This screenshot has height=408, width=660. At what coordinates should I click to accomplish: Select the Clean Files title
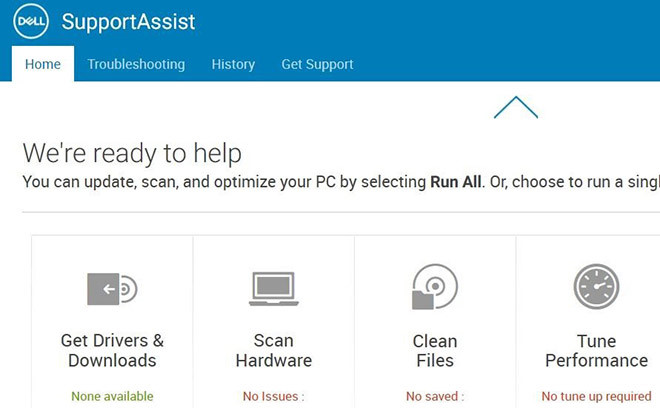(x=435, y=351)
